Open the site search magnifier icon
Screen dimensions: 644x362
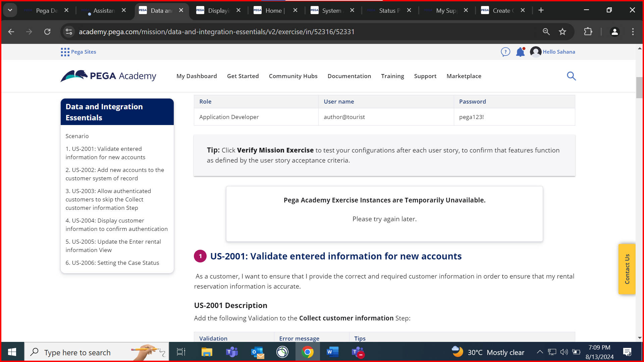coord(571,76)
